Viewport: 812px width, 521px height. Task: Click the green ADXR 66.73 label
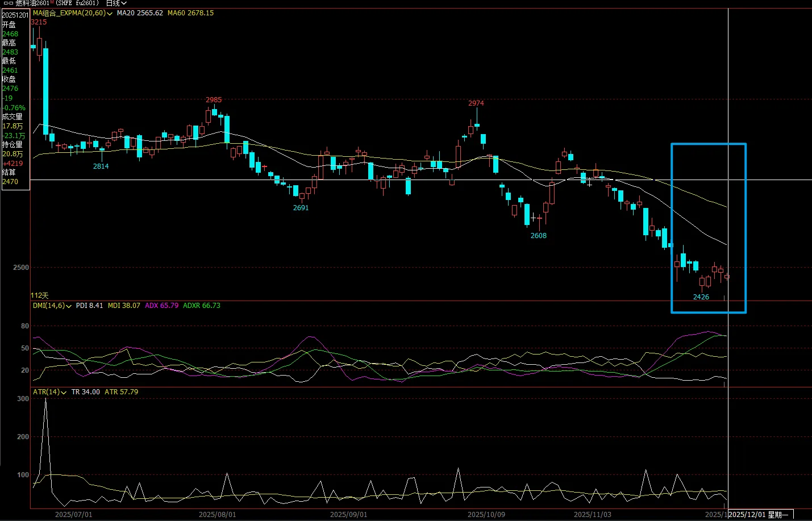[201, 306]
